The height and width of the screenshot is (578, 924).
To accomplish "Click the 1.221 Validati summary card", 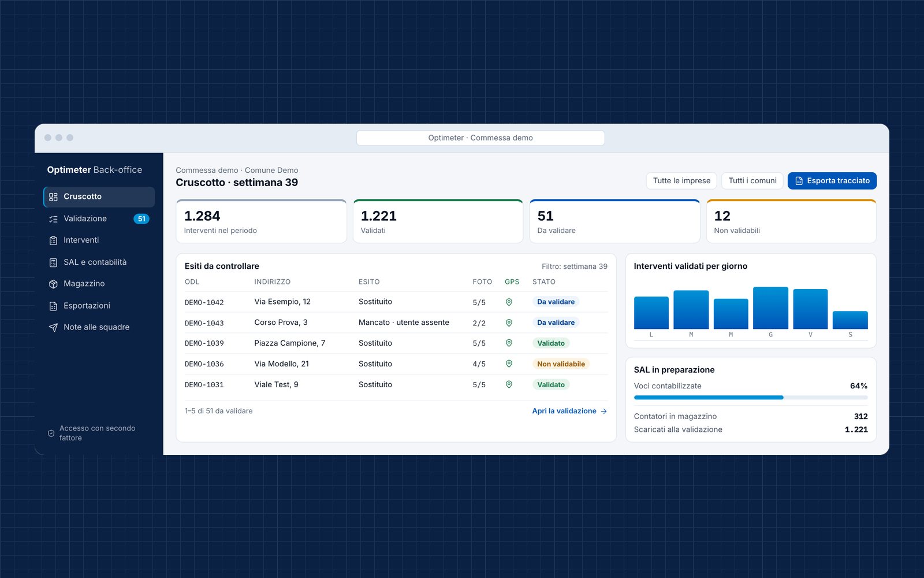I will 438,221.
